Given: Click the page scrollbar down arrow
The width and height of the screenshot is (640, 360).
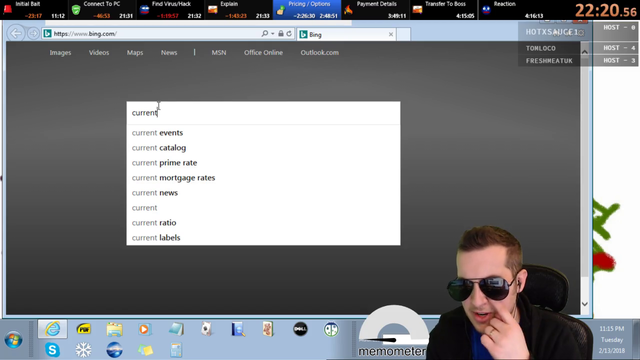Looking at the screenshot, I should (584, 304).
